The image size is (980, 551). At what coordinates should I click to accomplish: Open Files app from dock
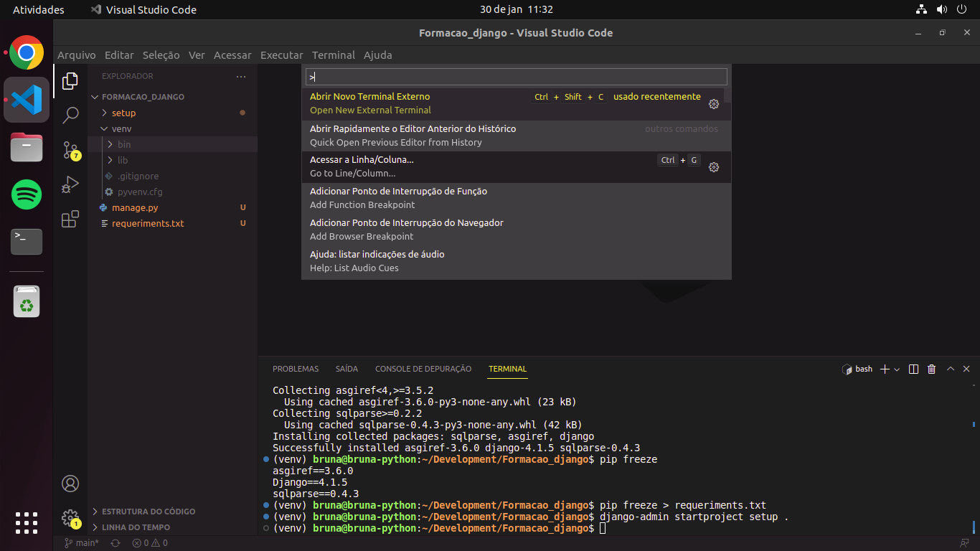(27, 147)
